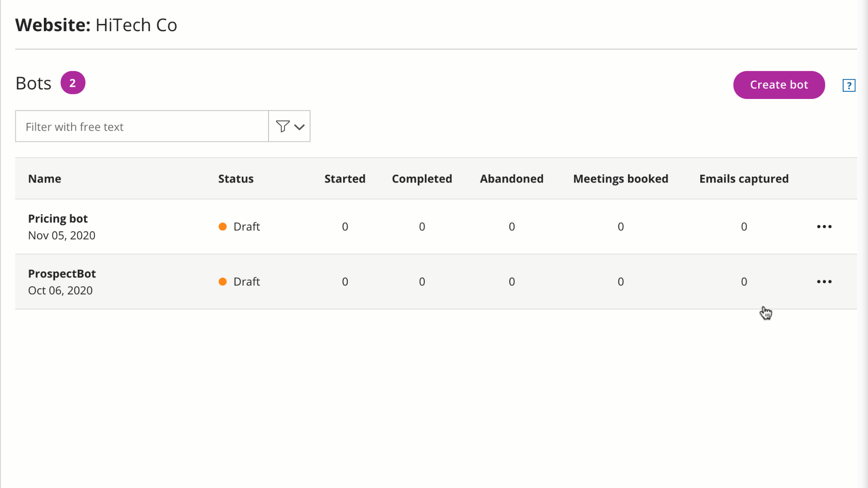Open ProspectBot three-dot actions menu
This screenshot has width=868, height=488.
tap(824, 282)
